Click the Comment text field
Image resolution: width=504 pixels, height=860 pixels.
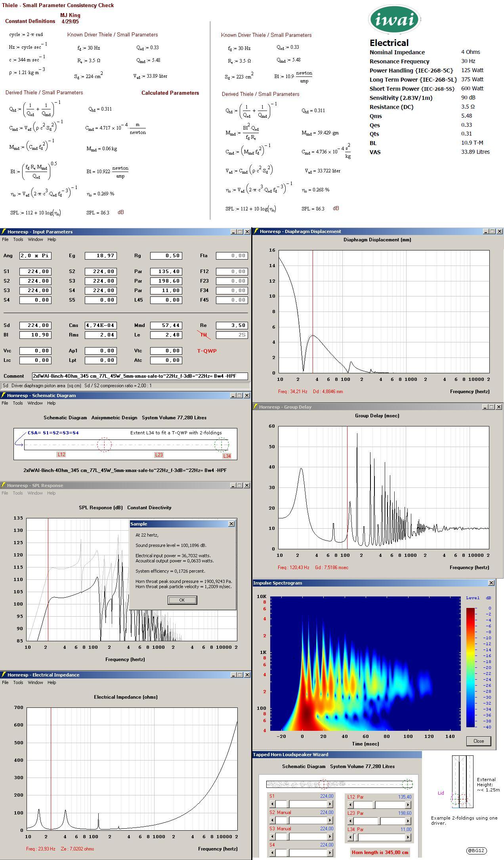point(140,376)
